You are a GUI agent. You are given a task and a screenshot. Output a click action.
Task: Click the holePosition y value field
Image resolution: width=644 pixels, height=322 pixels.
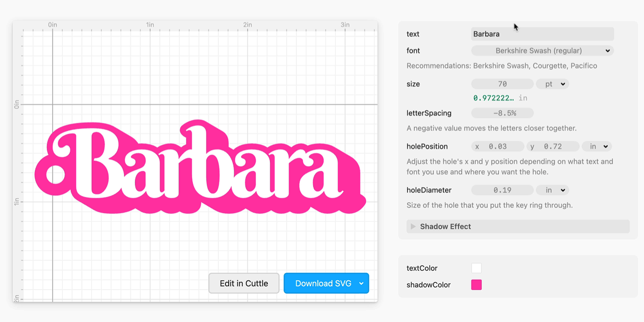[553, 146]
